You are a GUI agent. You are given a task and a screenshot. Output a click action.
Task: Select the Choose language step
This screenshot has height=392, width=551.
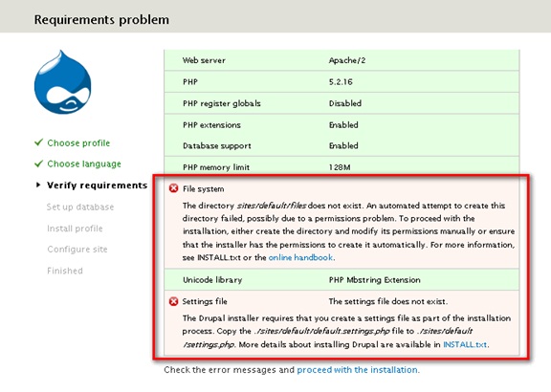point(84,164)
